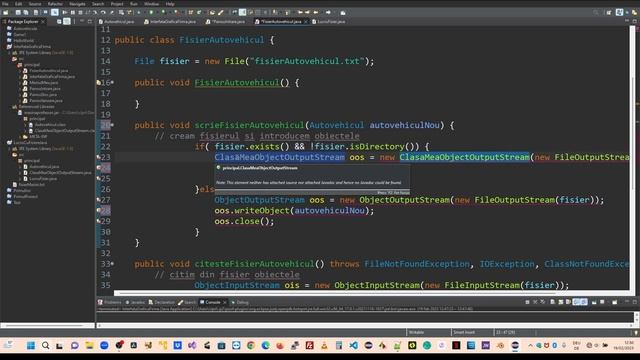Toggle show console when standard output changes
Viewport: 640px width, 360px height.
coord(576,302)
